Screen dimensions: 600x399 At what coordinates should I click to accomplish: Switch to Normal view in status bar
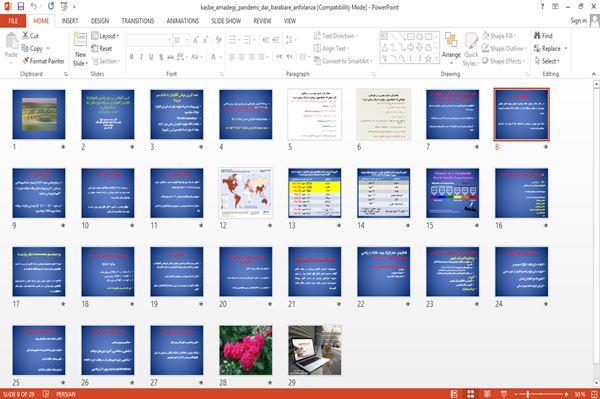click(x=454, y=394)
